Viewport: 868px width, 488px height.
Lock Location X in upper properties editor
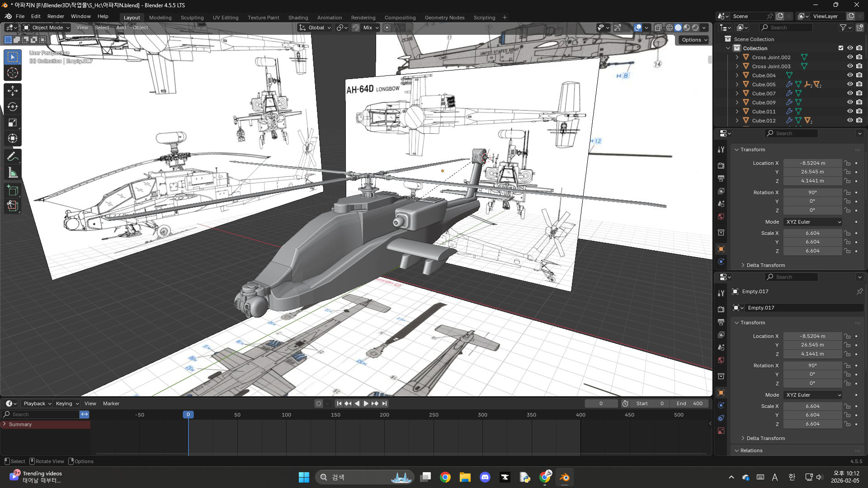[847, 163]
